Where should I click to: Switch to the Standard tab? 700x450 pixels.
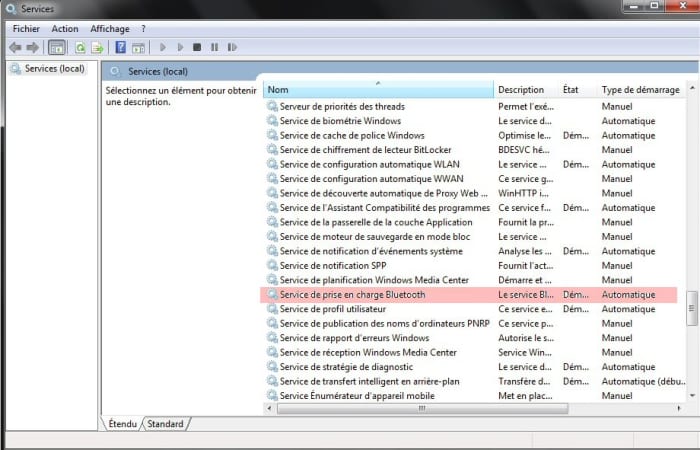click(x=165, y=424)
